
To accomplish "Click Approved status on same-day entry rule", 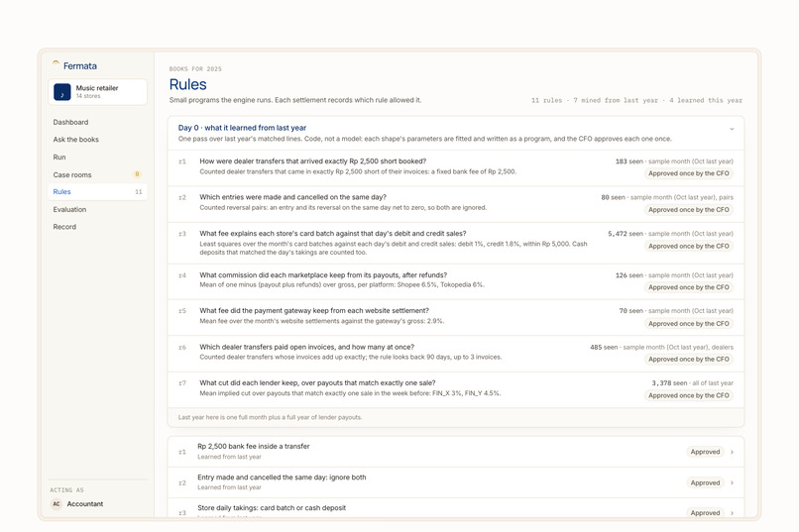I will [x=705, y=482].
